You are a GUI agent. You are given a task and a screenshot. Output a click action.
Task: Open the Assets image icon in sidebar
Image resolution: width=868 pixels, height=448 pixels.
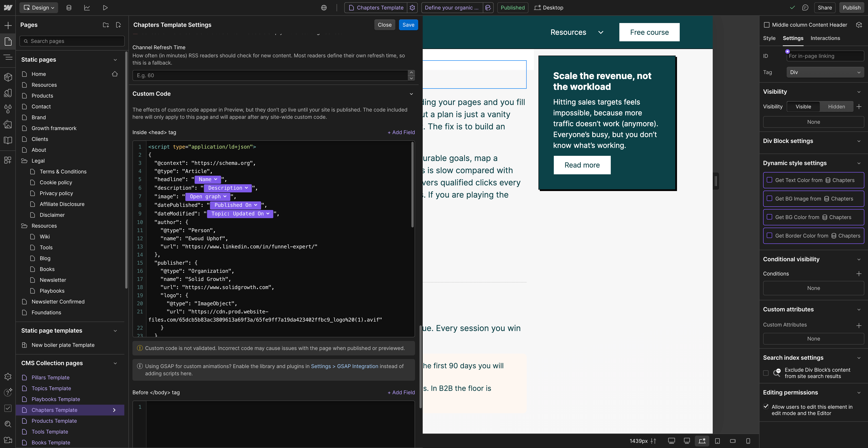8,125
